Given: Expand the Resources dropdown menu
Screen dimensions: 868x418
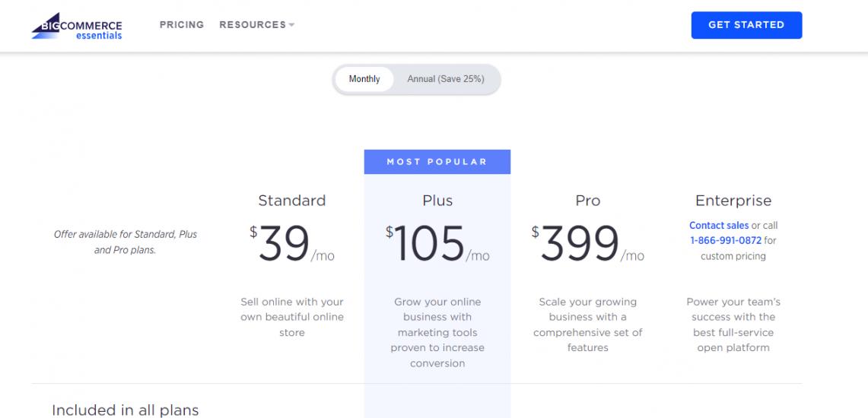Looking at the screenshot, I should pyautogui.click(x=257, y=25).
